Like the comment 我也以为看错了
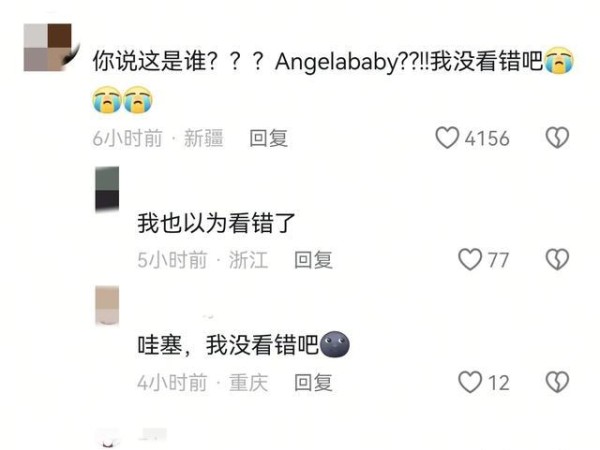 [470, 259]
